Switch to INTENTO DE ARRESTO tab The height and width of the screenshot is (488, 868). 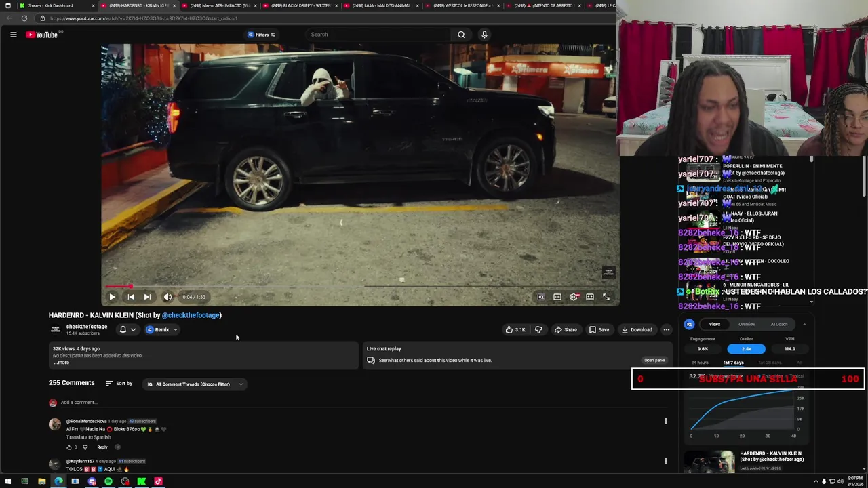coord(543,5)
